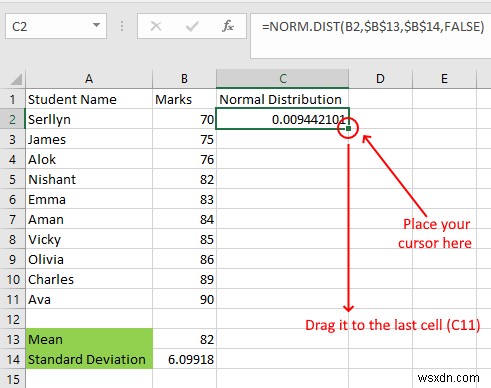The width and height of the screenshot is (491, 388).
Task: Click the Select All corner triangle
Action: [16, 79]
